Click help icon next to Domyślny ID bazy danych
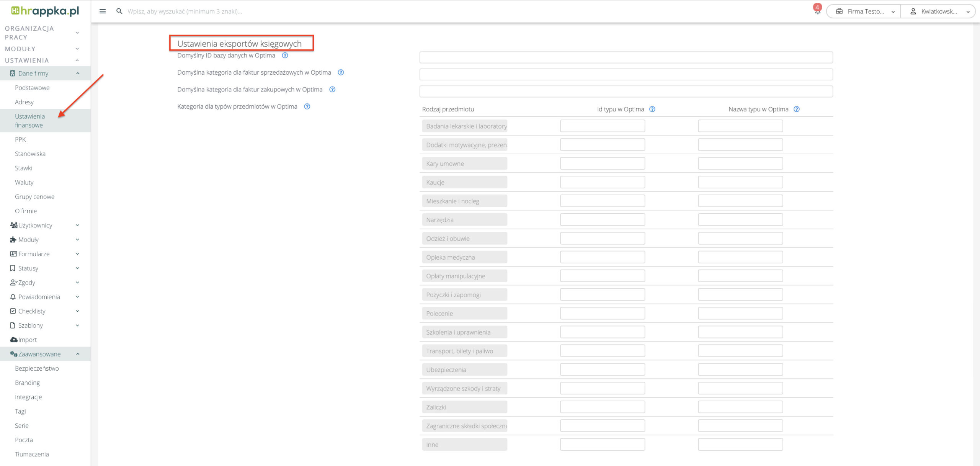The width and height of the screenshot is (980, 466). tap(285, 56)
